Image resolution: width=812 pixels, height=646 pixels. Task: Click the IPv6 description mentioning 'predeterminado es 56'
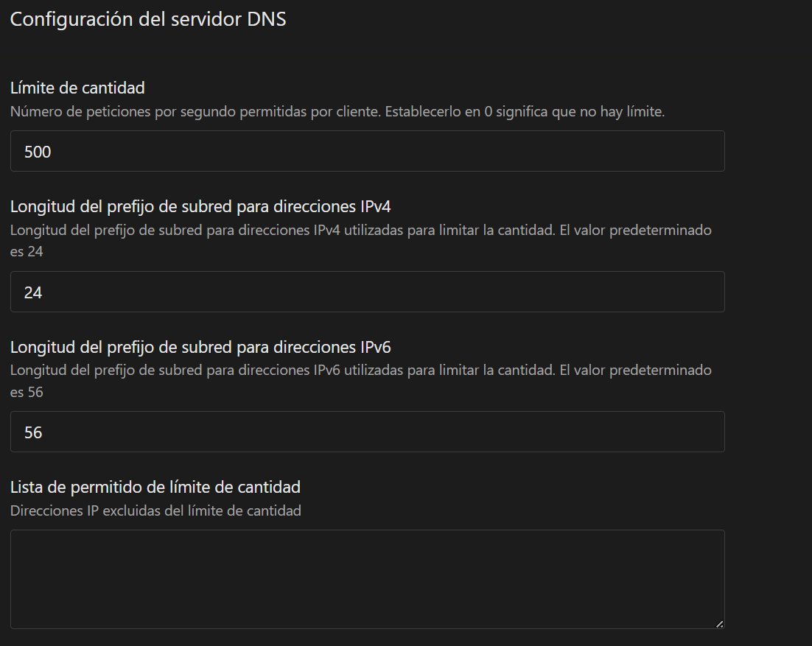pyautogui.click(x=361, y=381)
